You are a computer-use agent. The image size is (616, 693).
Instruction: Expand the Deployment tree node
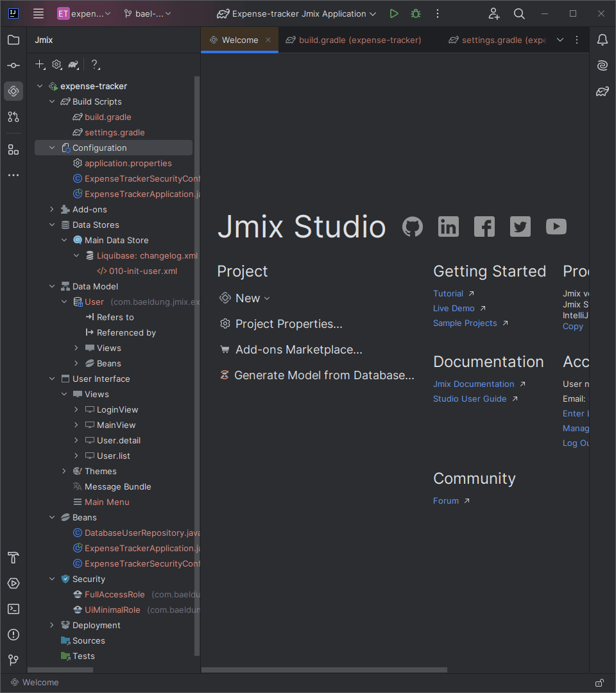point(52,626)
